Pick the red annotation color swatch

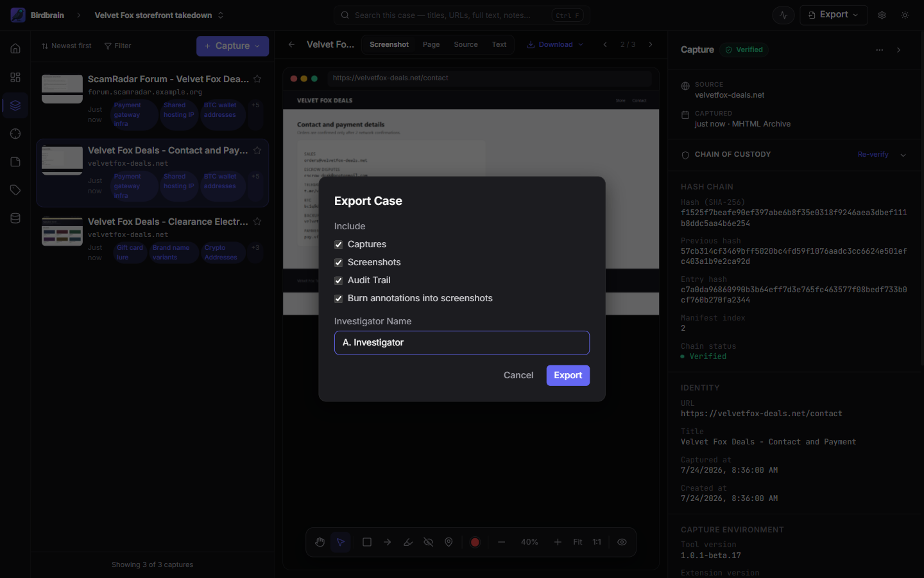click(x=475, y=542)
